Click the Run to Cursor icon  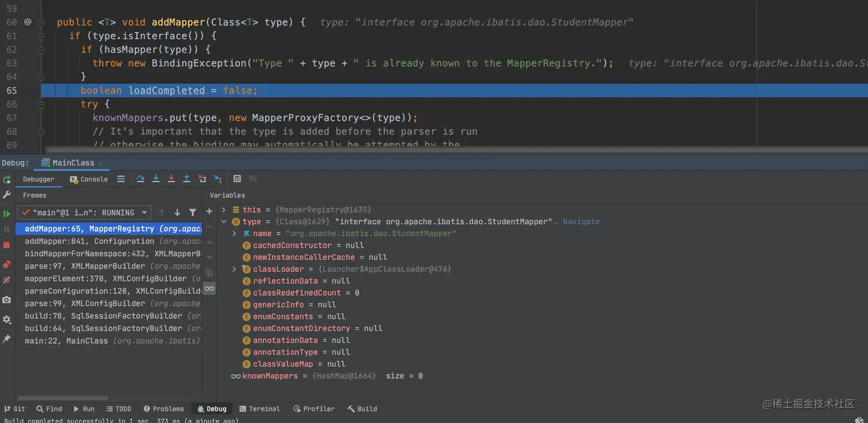[218, 179]
